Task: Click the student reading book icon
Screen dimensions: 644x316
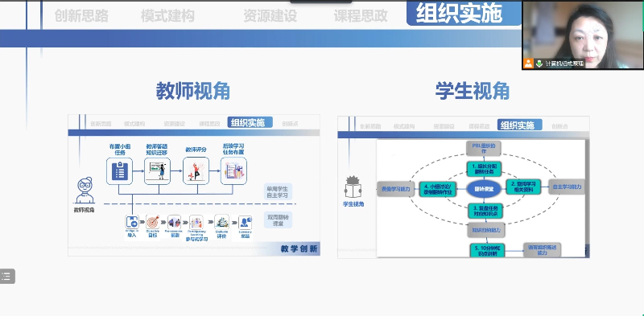Action: (353, 187)
